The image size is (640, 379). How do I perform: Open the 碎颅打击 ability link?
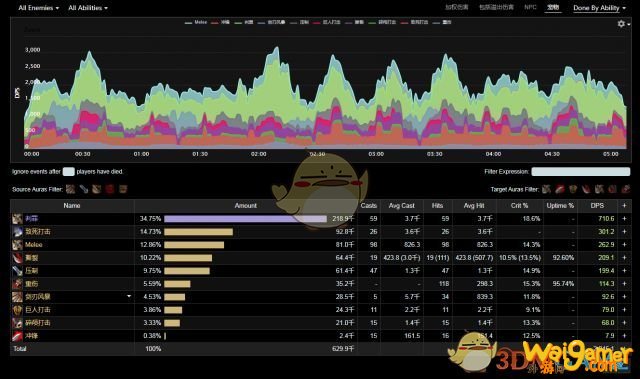pyautogui.click(x=38, y=323)
